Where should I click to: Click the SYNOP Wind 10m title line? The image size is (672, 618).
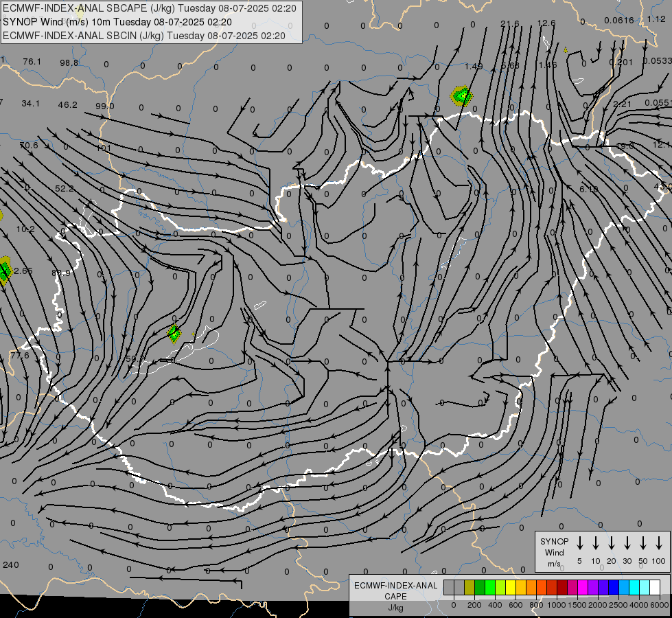click(117, 22)
